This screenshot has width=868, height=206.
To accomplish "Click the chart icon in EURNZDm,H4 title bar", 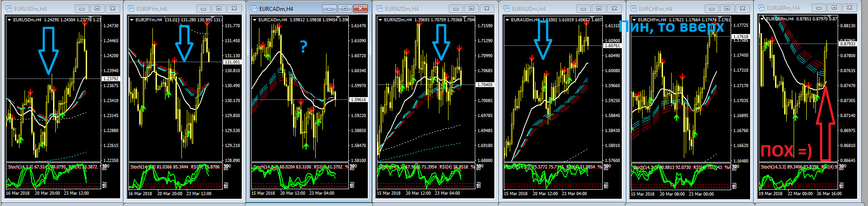I will (380, 9).
